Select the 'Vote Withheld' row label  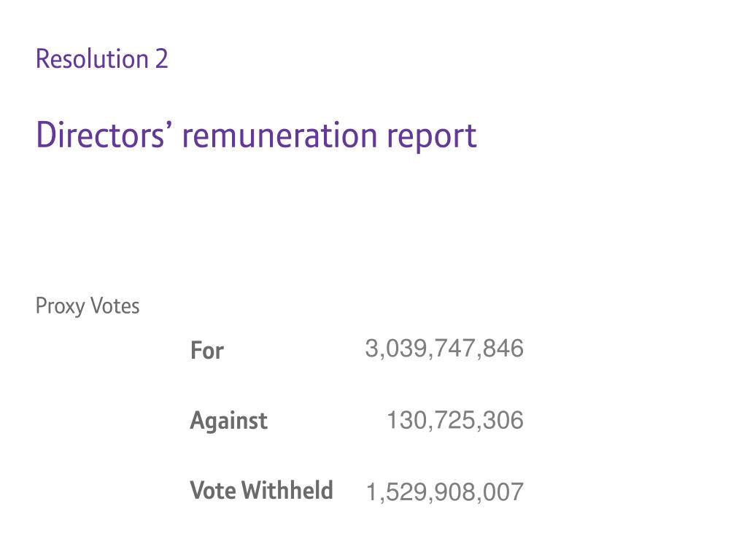(x=262, y=491)
